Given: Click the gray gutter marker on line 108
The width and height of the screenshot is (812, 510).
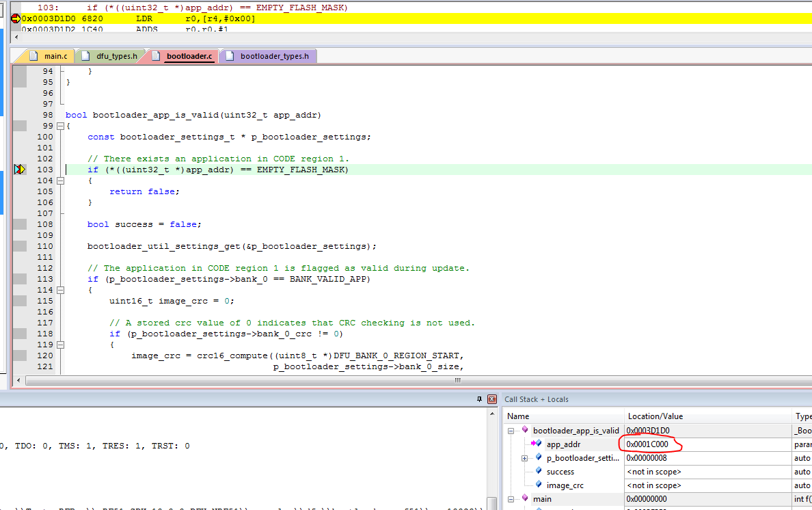Looking at the screenshot, I should (x=20, y=224).
